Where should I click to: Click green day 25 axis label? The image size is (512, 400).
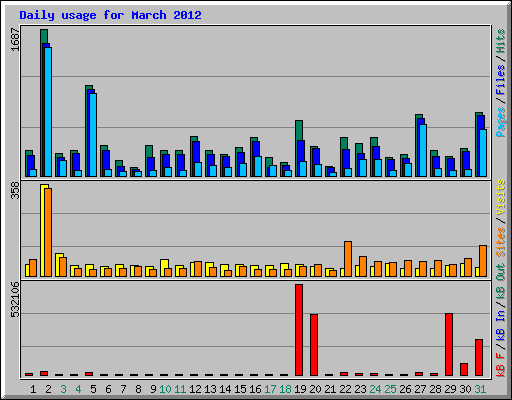pyautogui.click(x=390, y=389)
